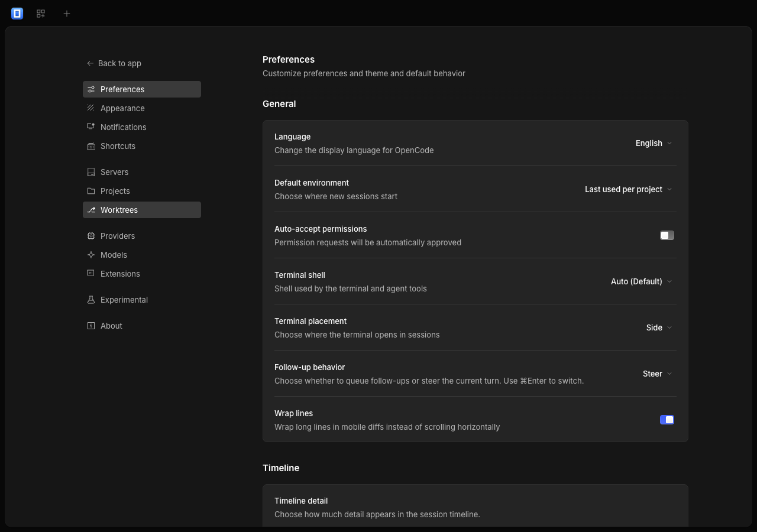Screen dimensions: 757x532
Task: Open the Language dropdown showing English
Action: click(654, 143)
